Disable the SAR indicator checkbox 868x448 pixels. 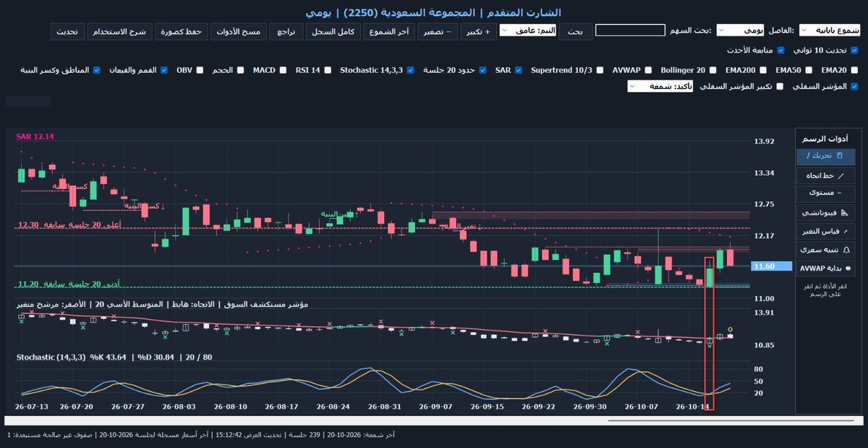click(x=519, y=70)
